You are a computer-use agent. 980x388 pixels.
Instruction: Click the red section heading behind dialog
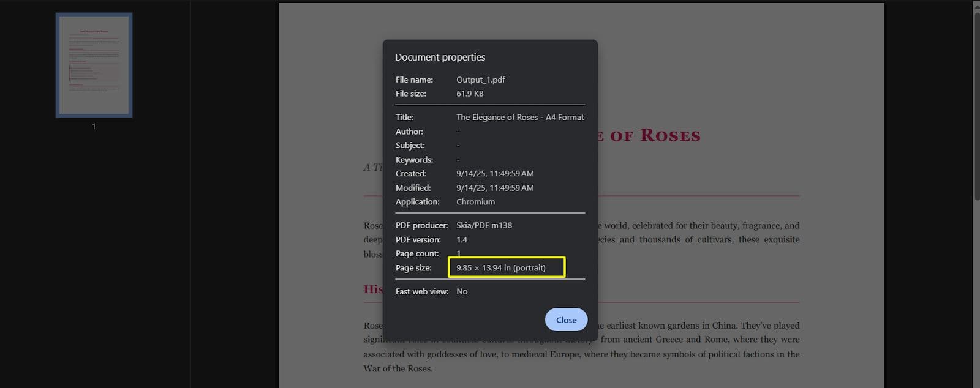(373, 289)
